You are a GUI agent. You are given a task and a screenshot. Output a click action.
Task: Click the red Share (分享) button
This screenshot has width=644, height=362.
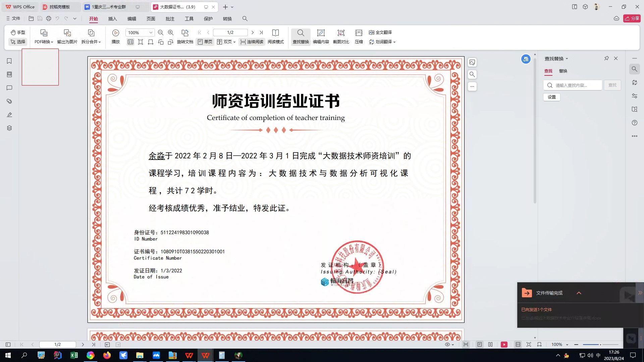632,18
